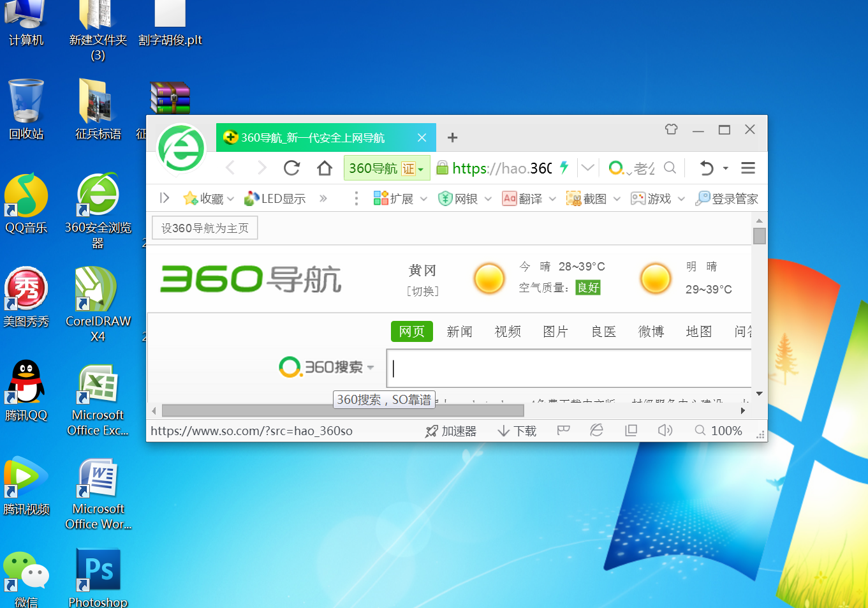Reload the page with refresh icon
This screenshot has width=868, height=608.
click(292, 168)
